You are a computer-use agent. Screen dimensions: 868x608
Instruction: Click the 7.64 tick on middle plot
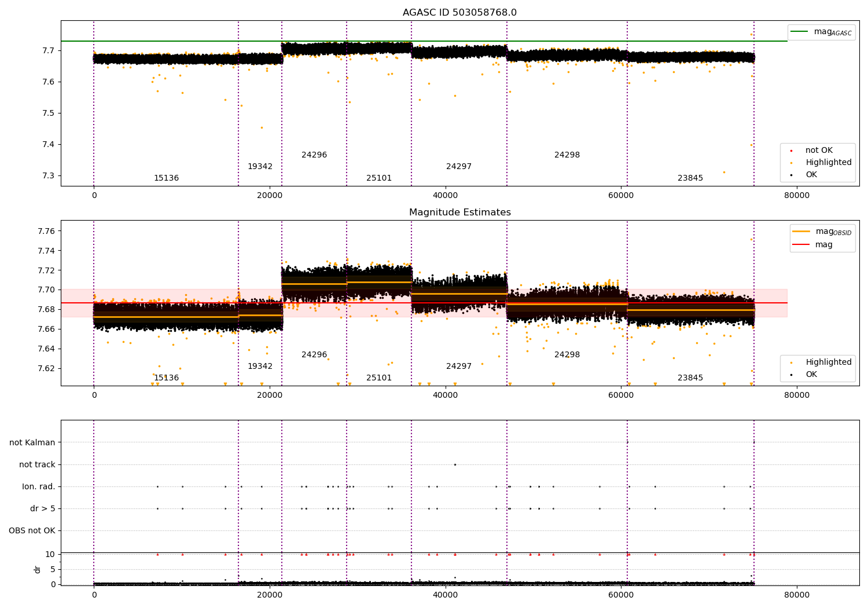tap(46, 349)
